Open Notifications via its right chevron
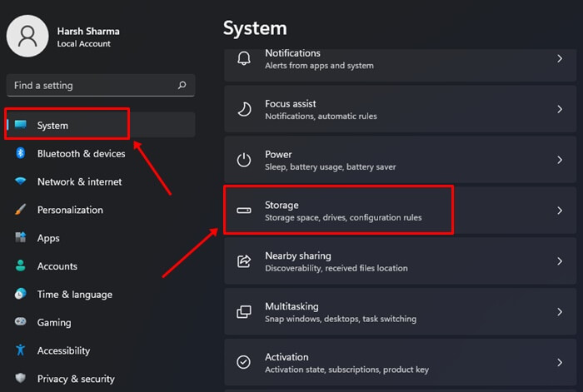Viewport: 583px width, 392px height. click(x=560, y=58)
